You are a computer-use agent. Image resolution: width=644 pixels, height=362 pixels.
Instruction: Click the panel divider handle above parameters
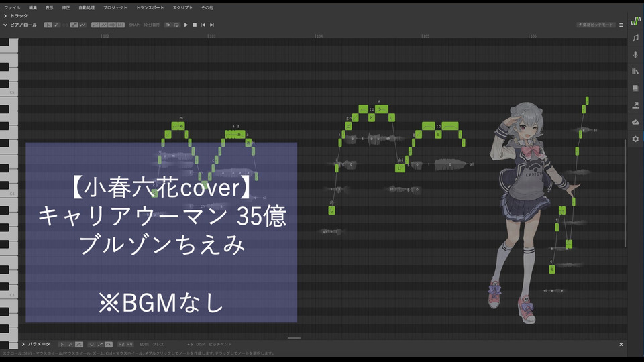[294, 338]
